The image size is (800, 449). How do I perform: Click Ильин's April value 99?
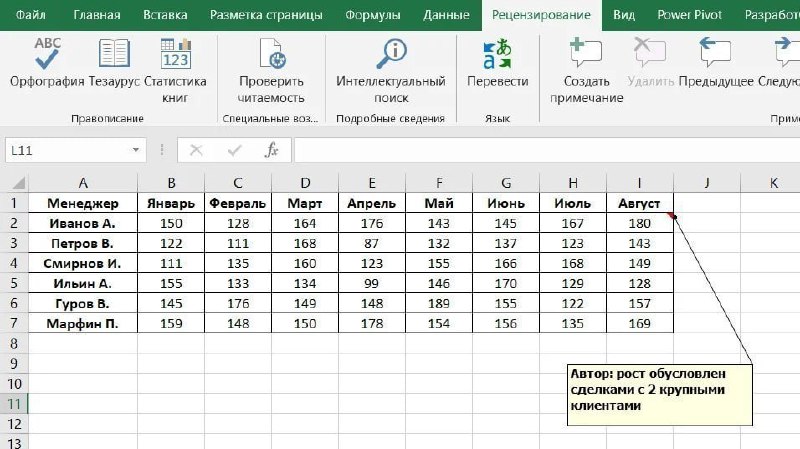click(372, 283)
